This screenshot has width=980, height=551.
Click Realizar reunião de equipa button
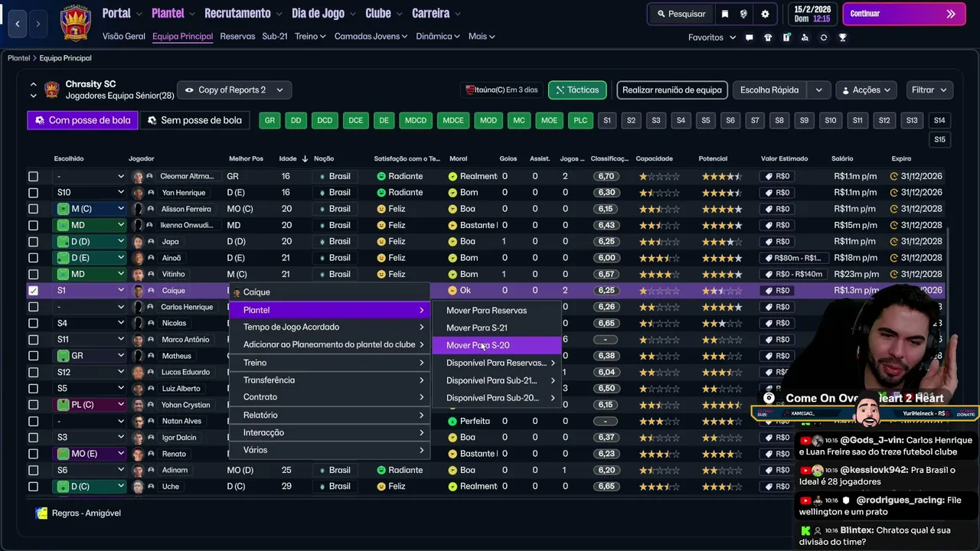pyautogui.click(x=671, y=90)
